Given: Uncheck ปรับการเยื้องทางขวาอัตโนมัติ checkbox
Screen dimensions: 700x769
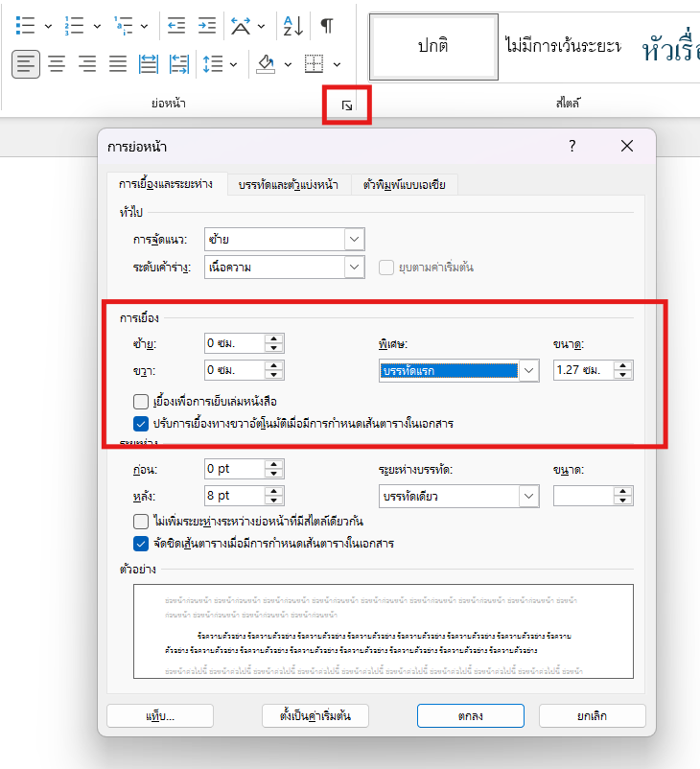Looking at the screenshot, I should click(141, 423).
